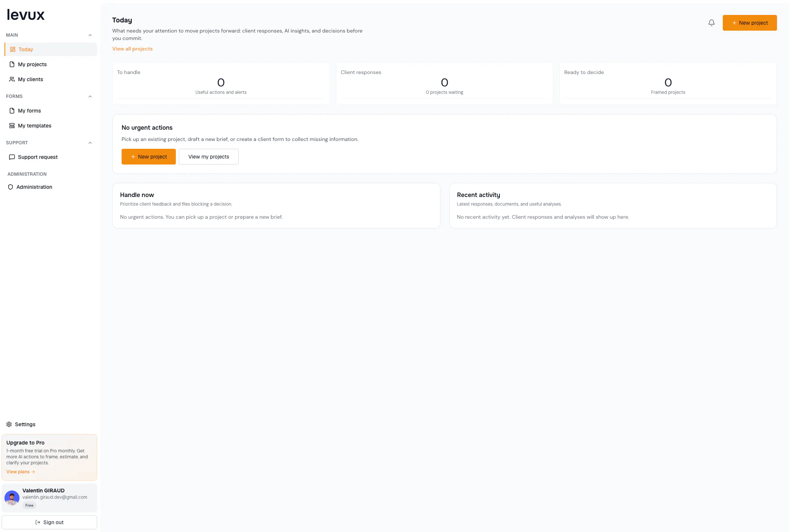Click the My projects file icon
Image resolution: width=792 pixels, height=532 pixels.
click(12, 64)
